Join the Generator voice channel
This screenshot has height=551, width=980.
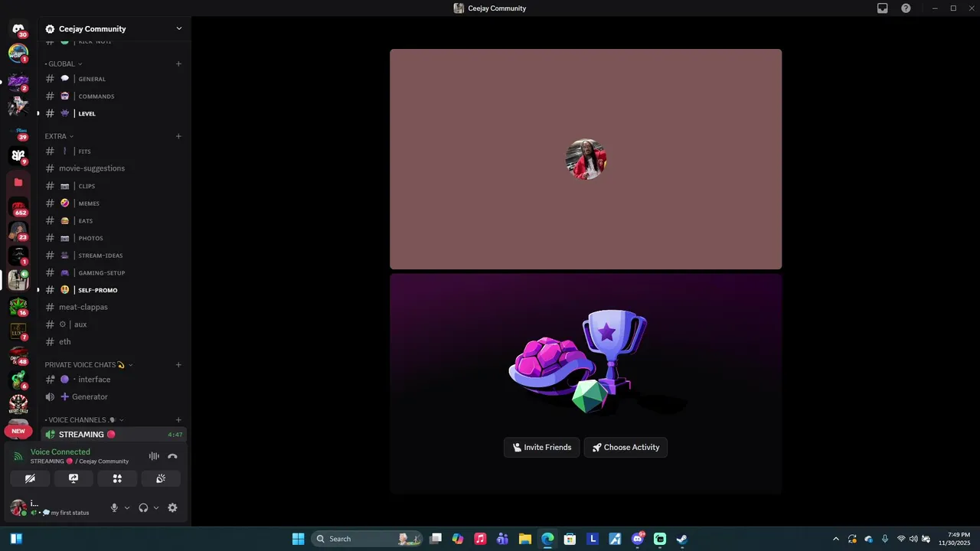pyautogui.click(x=114, y=396)
